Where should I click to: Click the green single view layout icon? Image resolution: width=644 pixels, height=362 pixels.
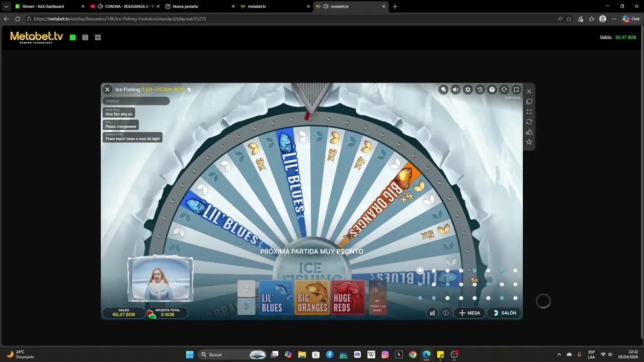73,37
